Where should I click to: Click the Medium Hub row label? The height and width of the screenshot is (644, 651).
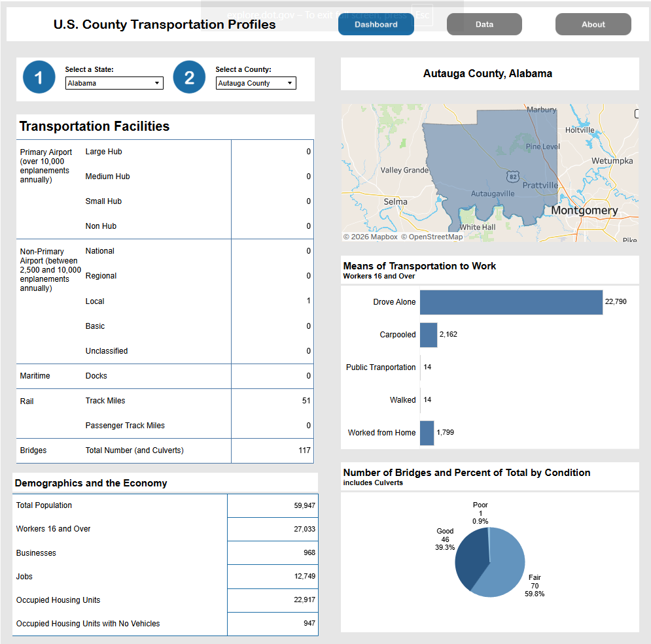[107, 177]
